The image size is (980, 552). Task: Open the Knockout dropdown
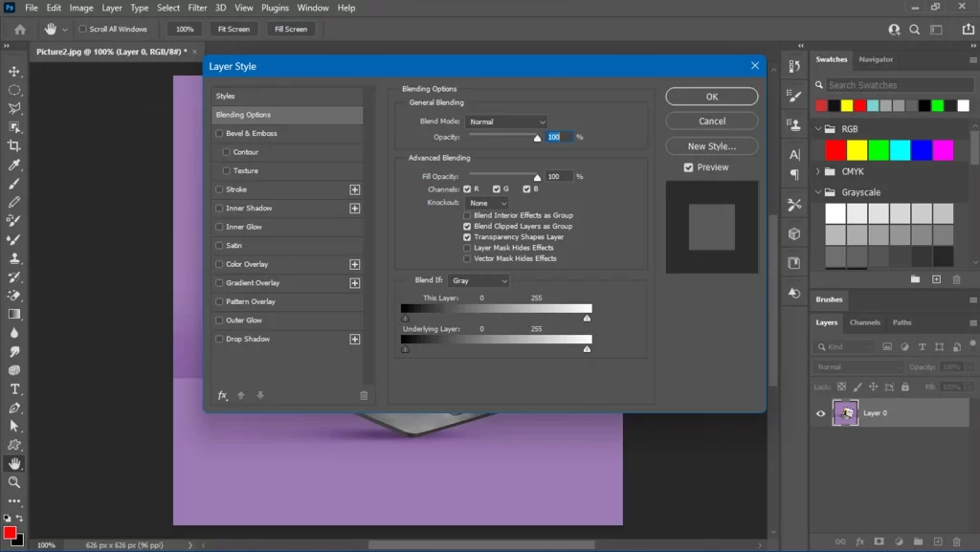click(487, 202)
